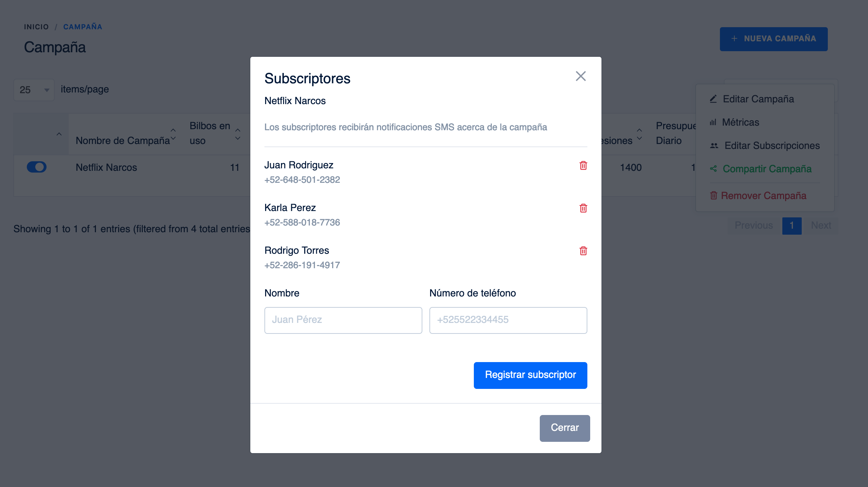Close the Subscriptores dialog with X icon
868x487 pixels.
[x=581, y=76]
